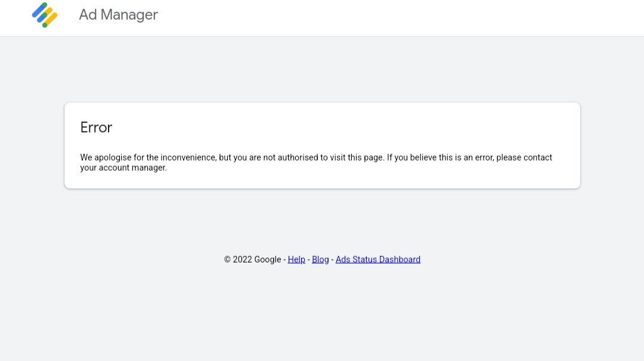
Task: Click the Google Ad Manager logo icon
Action: point(45,15)
